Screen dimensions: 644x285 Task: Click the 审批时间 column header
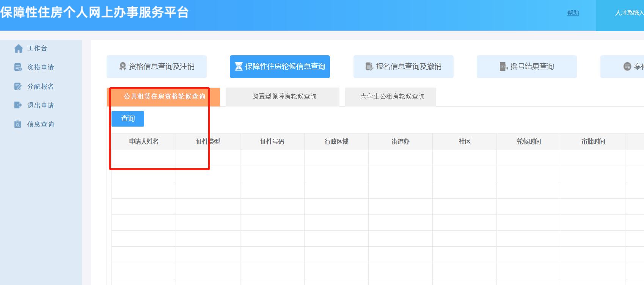pos(593,142)
